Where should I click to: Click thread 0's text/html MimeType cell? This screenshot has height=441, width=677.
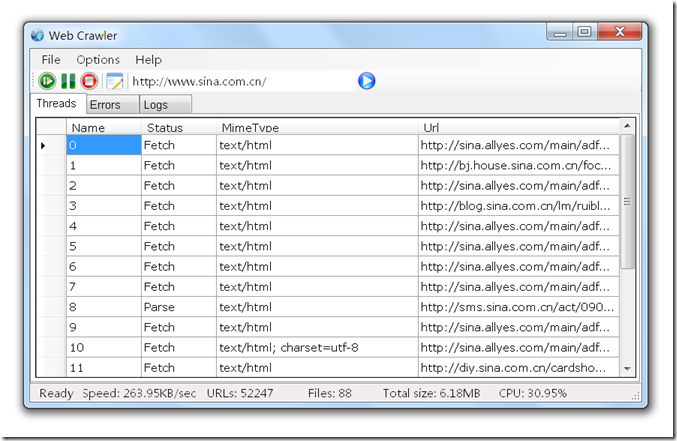[x=317, y=145]
